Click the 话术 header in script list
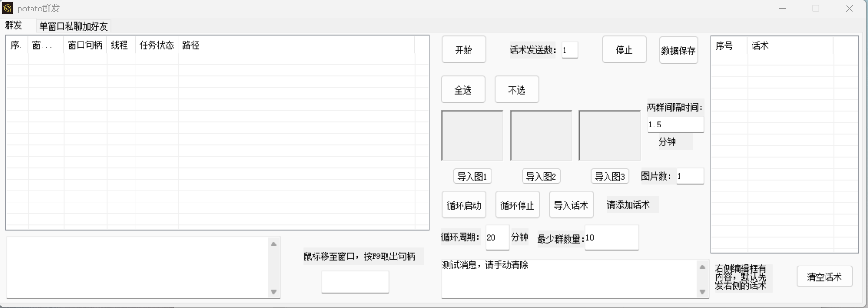Screen dimensions: 868x308 790,46
